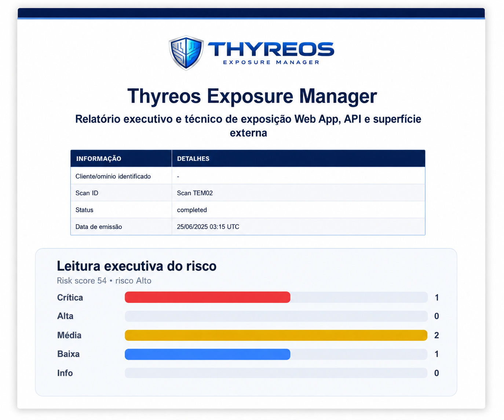
Task: Select the count value 2 for Média
Action: pos(437,335)
